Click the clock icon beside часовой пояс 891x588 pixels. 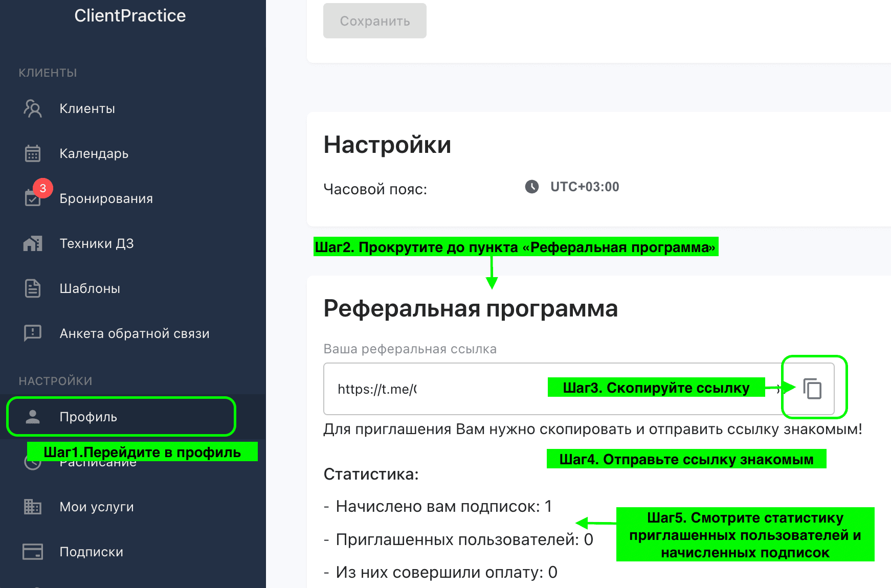click(531, 187)
